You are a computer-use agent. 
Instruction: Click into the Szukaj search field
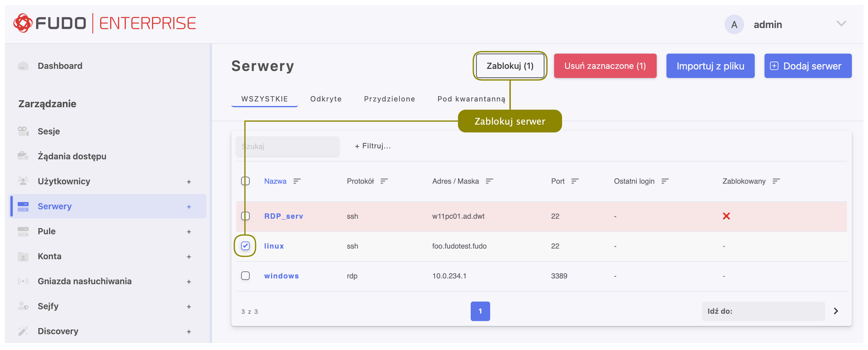point(287,146)
